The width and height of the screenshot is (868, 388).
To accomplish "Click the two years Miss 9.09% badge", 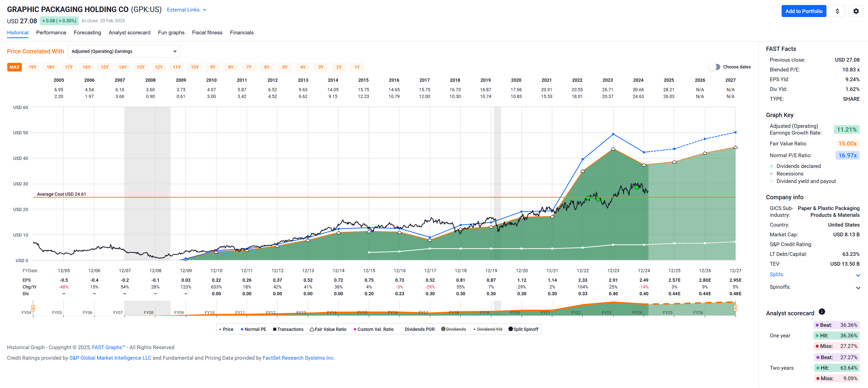I will pyautogui.click(x=836, y=378).
